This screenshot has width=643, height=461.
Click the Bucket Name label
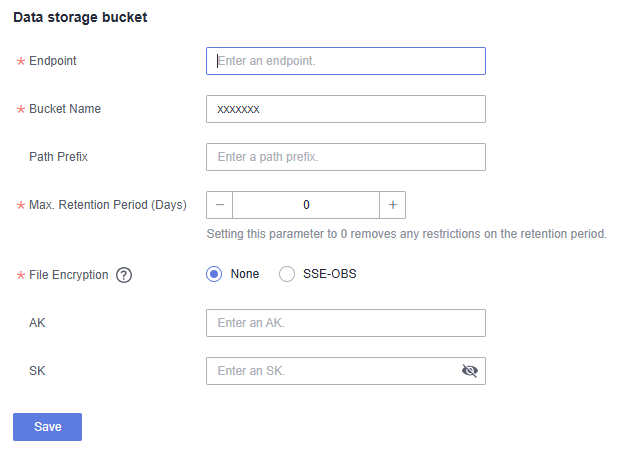[x=65, y=109]
